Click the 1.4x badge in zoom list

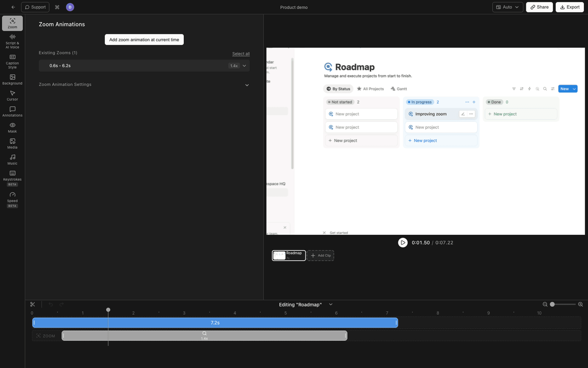234,66
